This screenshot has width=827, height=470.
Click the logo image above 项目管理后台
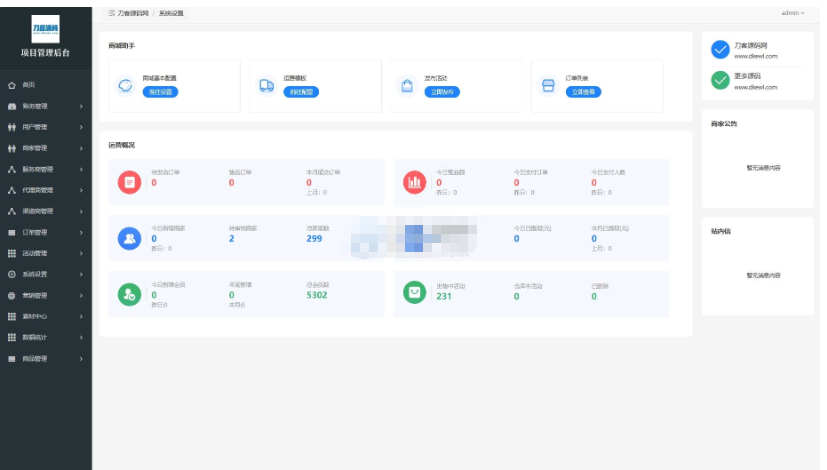point(45,28)
